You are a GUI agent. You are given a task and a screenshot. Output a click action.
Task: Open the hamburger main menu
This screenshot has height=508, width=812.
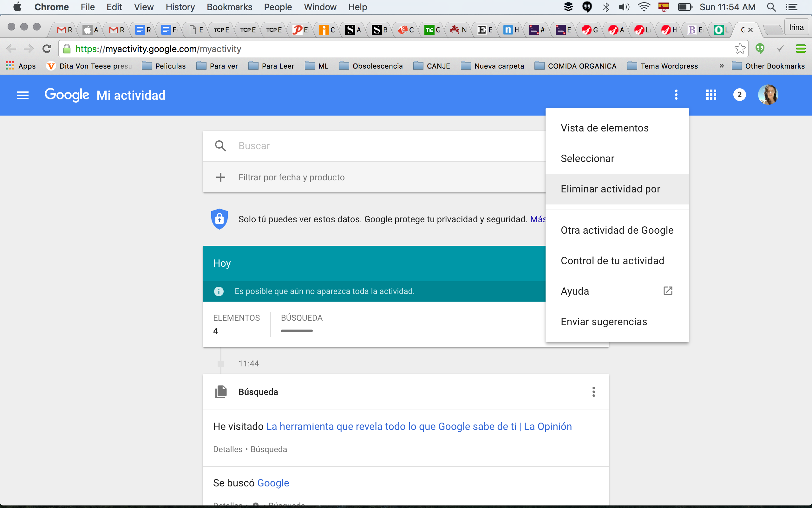[23, 95]
